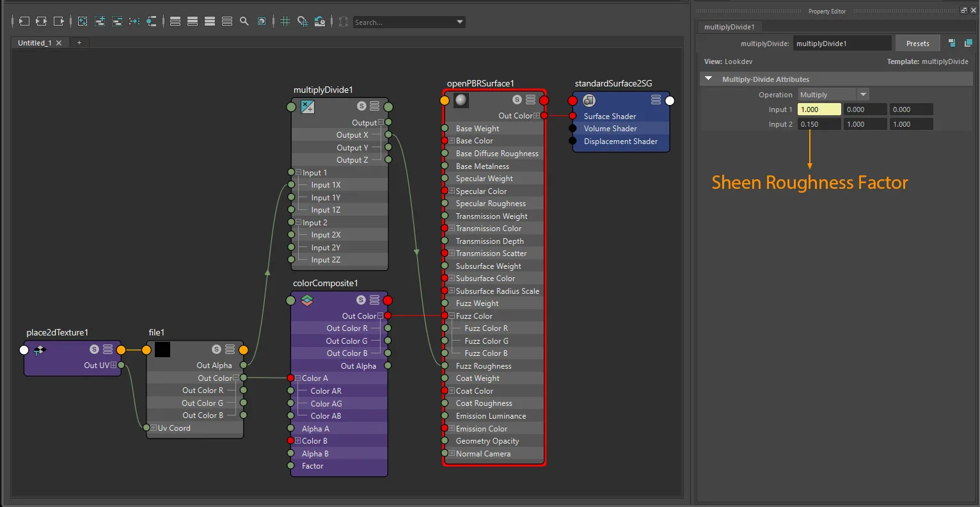980x507 pixels.
Task: Collapse the Multiply-Divide Attributes section
Action: (708, 79)
